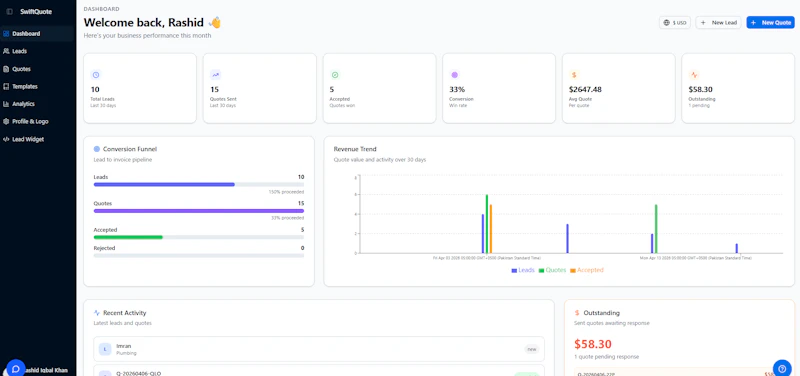The height and width of the screenshot is (376, 800).
Task: Click the $2647.48 Avg Quote value
Action: pos(585,89)
